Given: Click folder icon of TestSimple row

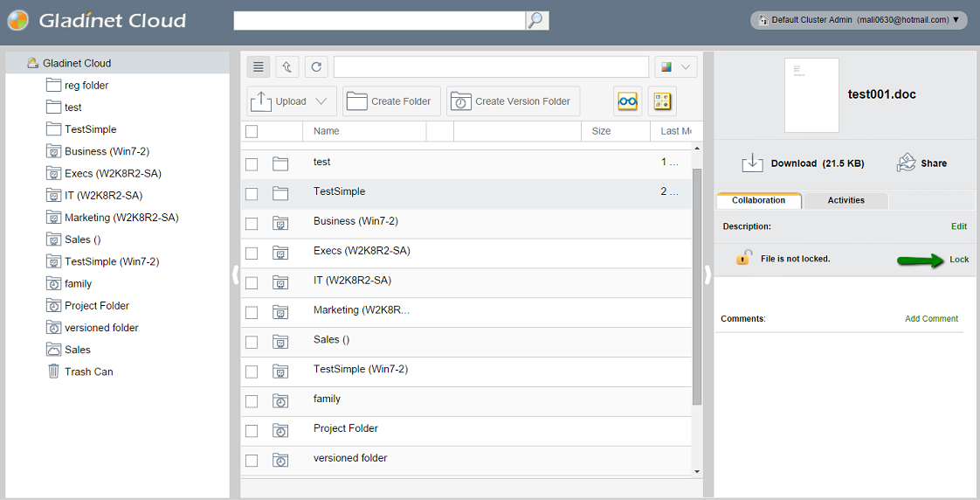Looking at the screenshot, I should coord(280,193).
